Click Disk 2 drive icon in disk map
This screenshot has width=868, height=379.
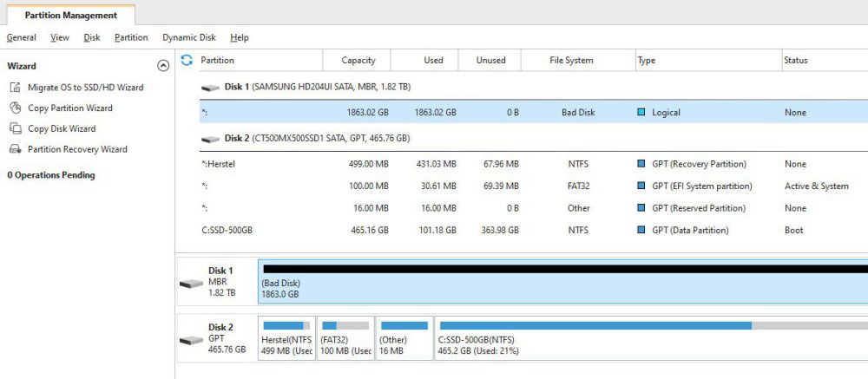pyautogui.click(x=191, y=340)
